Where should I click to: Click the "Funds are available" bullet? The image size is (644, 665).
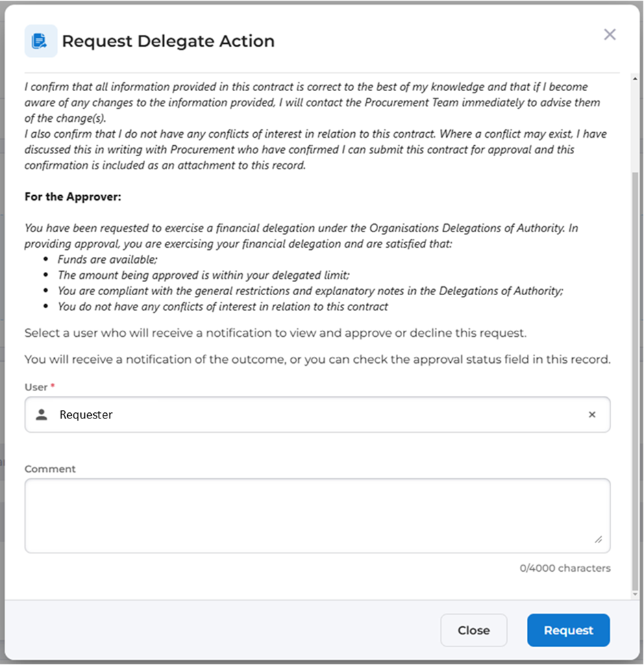pyautogui.click(x=108, y=260)
